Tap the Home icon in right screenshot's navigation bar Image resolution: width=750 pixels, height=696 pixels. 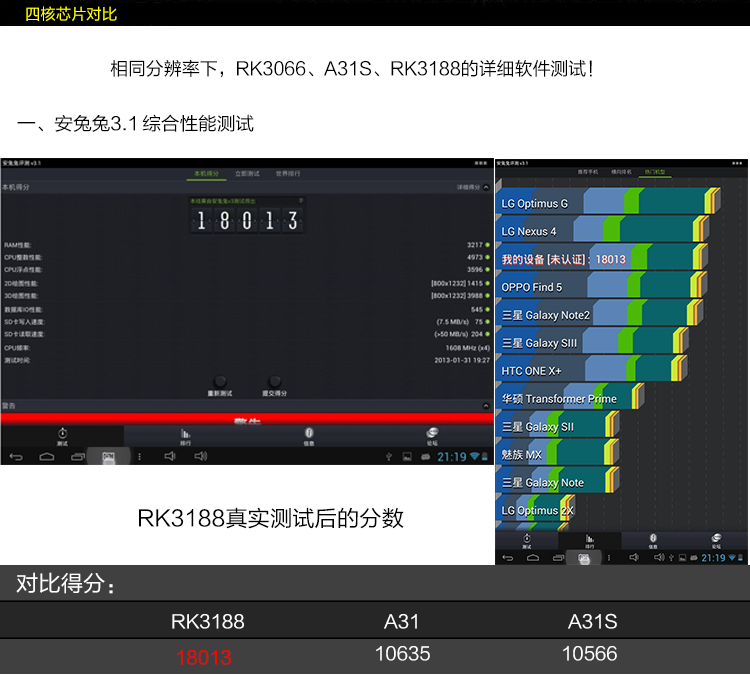click(x=533, y=558)
